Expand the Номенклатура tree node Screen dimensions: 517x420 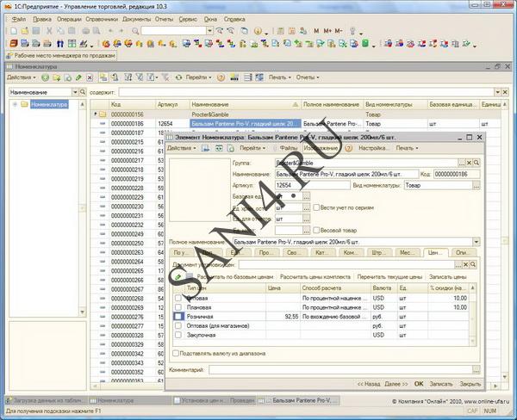tap(15, 104)
